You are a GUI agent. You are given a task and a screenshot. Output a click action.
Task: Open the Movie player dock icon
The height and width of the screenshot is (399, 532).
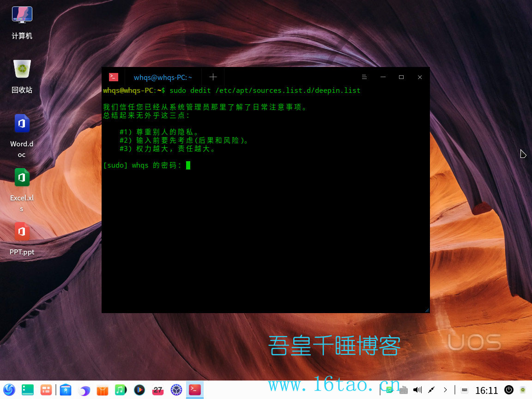pyautogui.click(x=139, y=390)
